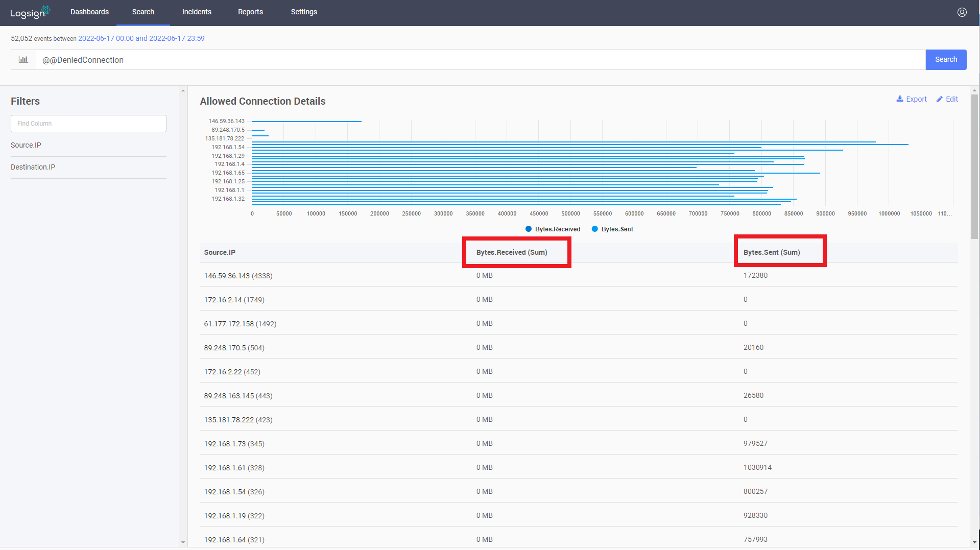
Task: Click the results panel scroll down arrow
Action: [974, 542]
